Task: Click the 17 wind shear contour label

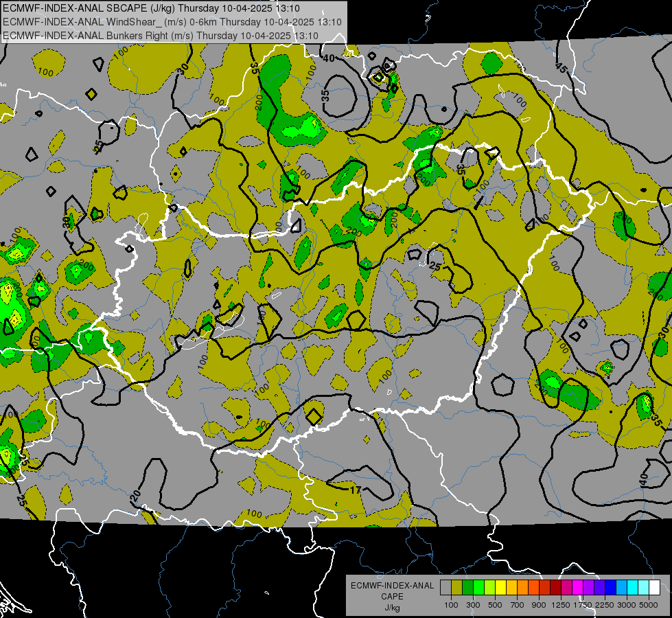Action: 356,490
